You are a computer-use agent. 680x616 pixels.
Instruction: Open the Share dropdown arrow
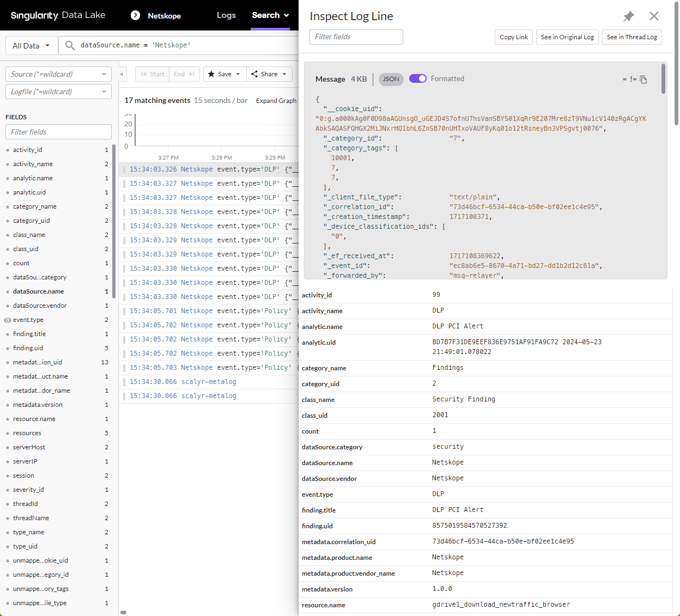tap(284, 74)
